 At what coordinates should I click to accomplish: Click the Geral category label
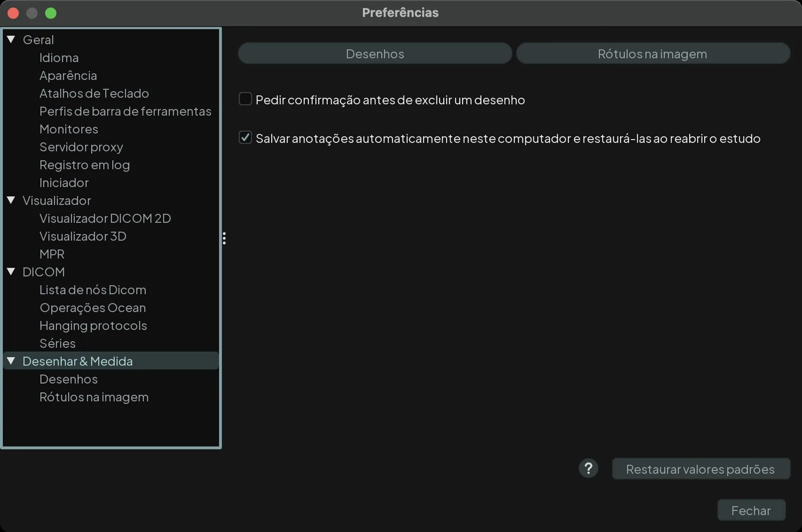(x=38, y=40)
